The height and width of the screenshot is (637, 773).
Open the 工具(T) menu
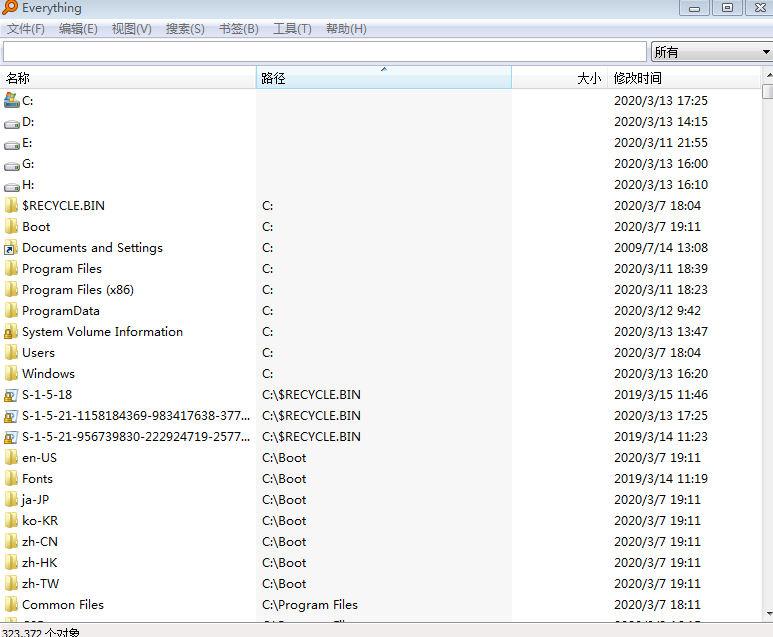pyautogui.click(x=292, y=29)
